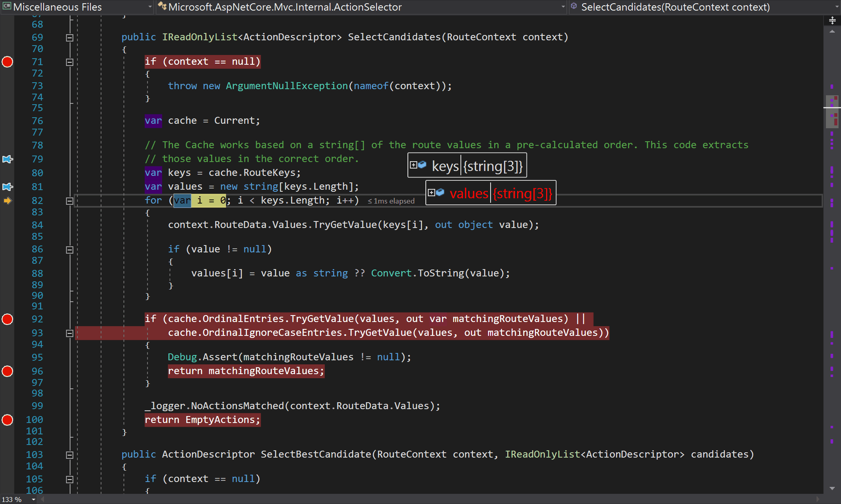Click the method icon beside SelectCandidates
The image size is (841, 504).
click(x=574, y=7)
